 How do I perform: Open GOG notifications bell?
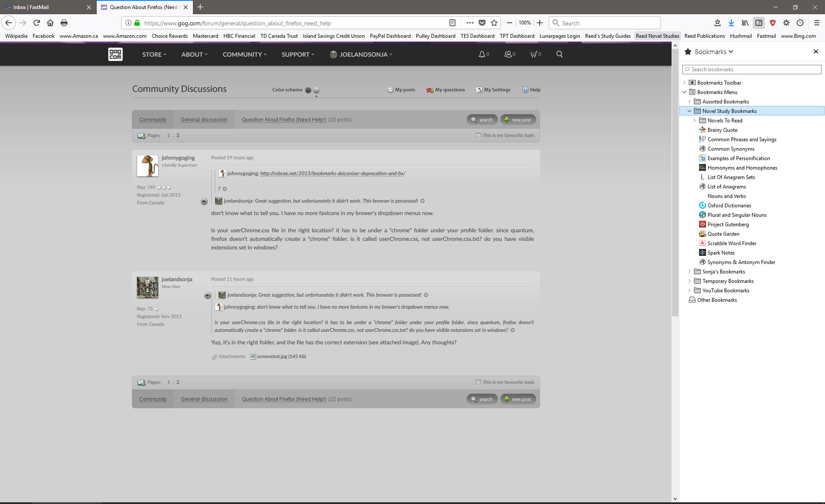[x=484, y=54]
